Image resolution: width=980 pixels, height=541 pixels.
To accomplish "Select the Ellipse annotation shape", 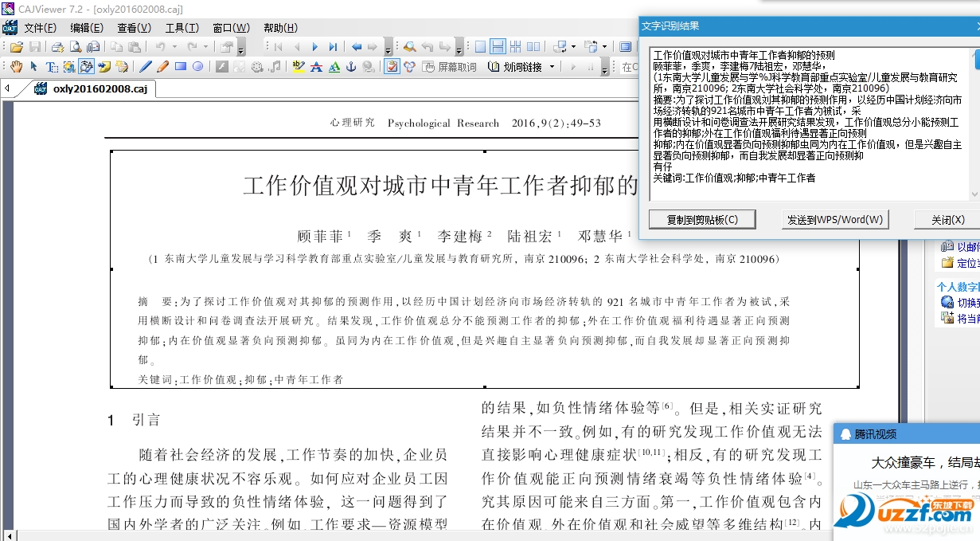I will (198, 66).
